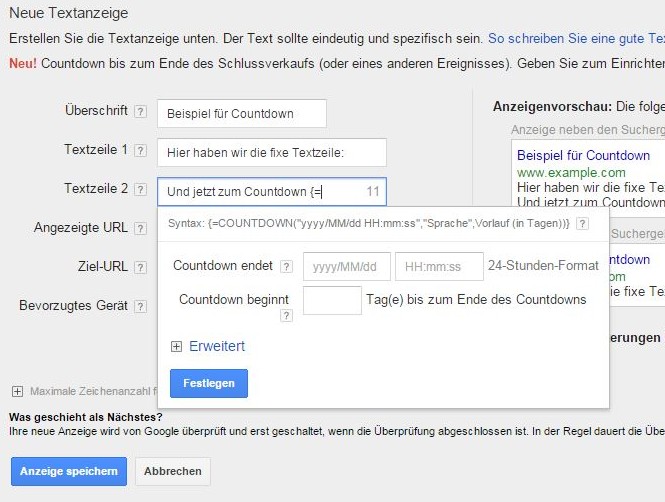The image size is (665, 502).
Task: Focus the Überschrift text field
Action: click(241, 113)
